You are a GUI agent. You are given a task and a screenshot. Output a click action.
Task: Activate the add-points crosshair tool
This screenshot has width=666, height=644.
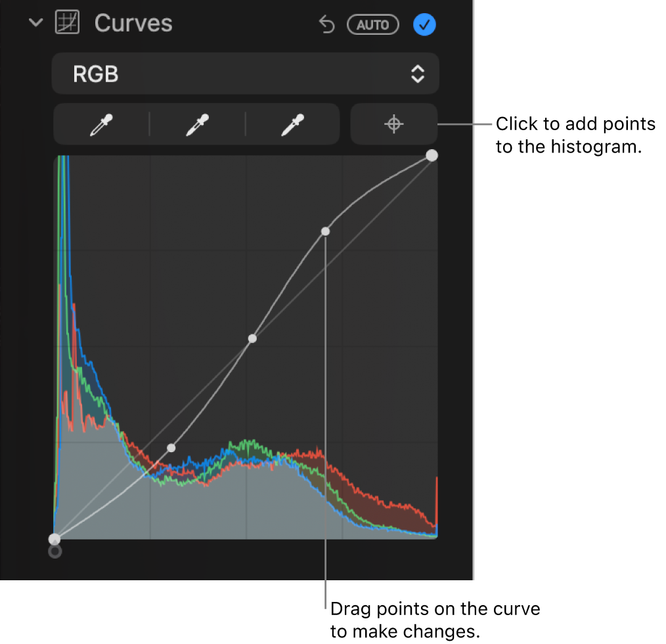tap(393, 124)
